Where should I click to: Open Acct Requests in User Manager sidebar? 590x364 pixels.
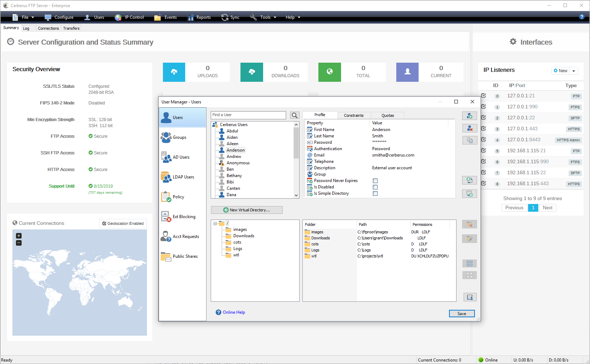click(x=182, y=237)
